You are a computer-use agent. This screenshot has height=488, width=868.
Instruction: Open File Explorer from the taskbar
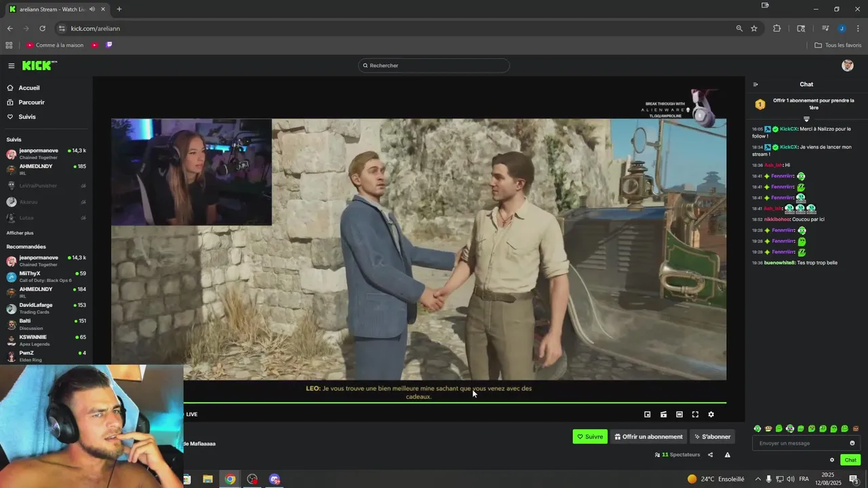point(208,479)
